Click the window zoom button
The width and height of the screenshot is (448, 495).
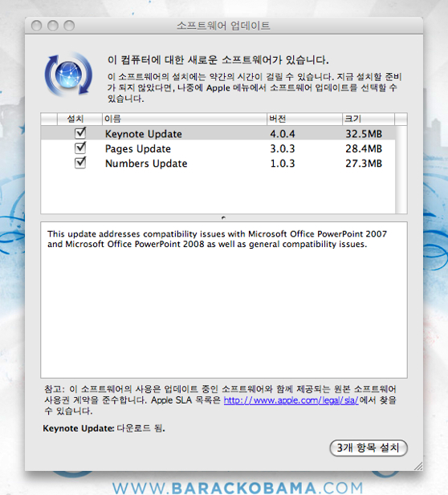tap(69, 26)
